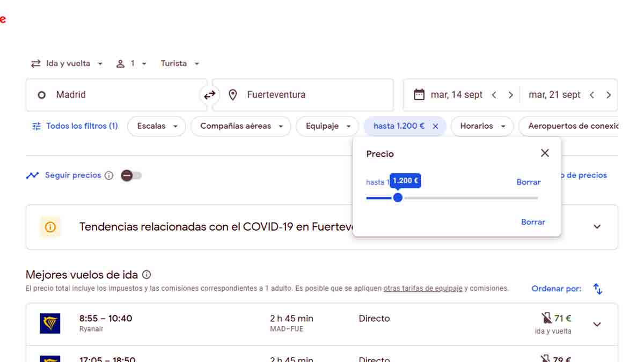The height and width of the screenshot is (362, 644).
Task: Close the Precio filter popup
Action: 545,153
